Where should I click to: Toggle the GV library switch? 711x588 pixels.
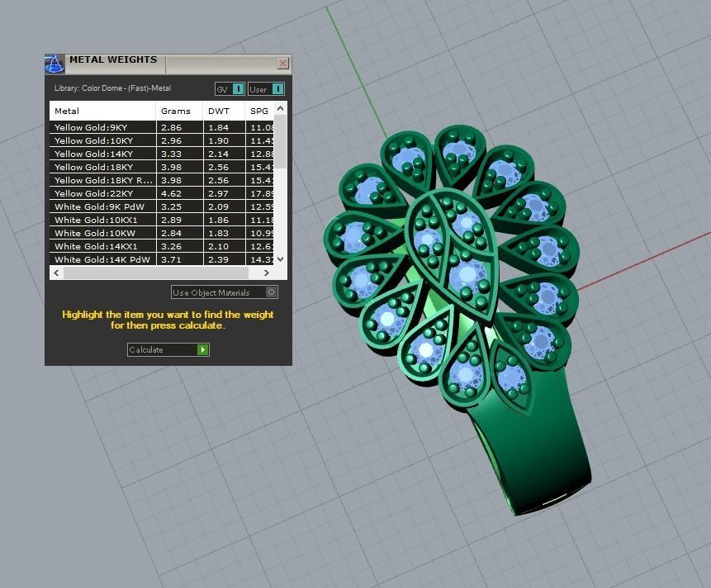pos(230,89)
